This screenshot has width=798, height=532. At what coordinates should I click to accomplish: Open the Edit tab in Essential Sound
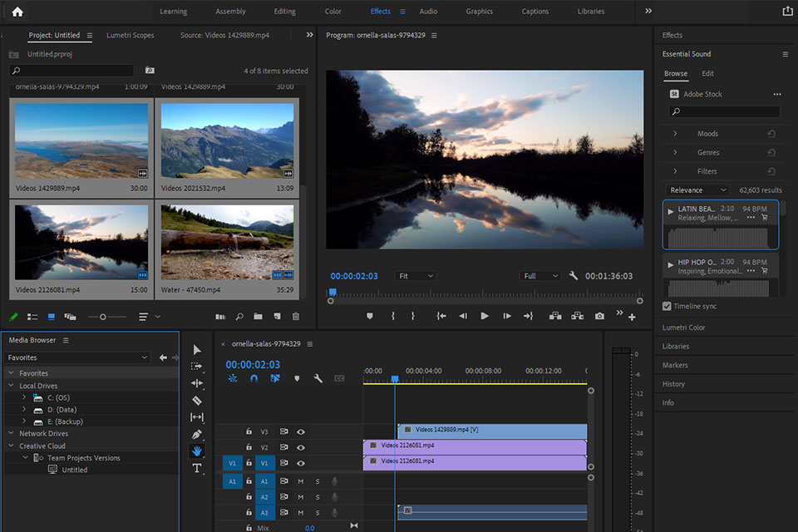pos(707,74)
